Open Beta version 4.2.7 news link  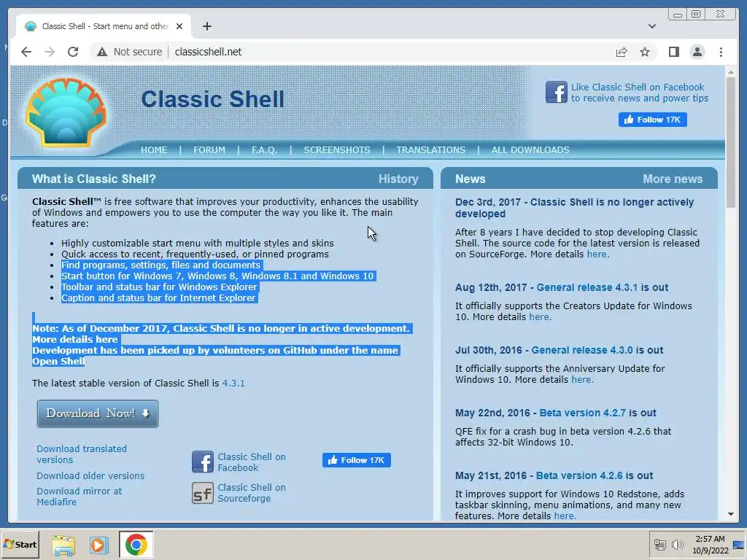(x=583, y=413)
